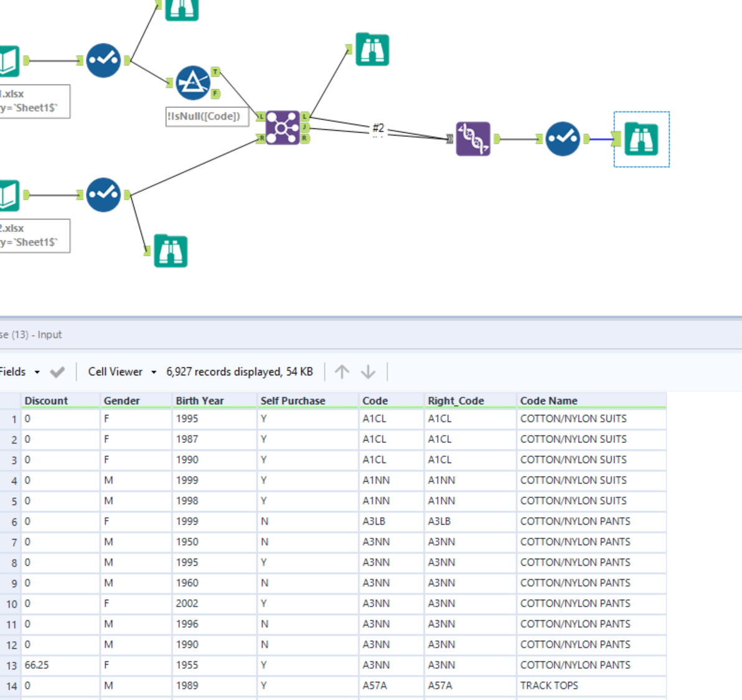Click the Filter tool labeled !IsNull([Code])
The height and width of the screenshot is (700, 742).
pyautogui.click(x=192, y=82)
